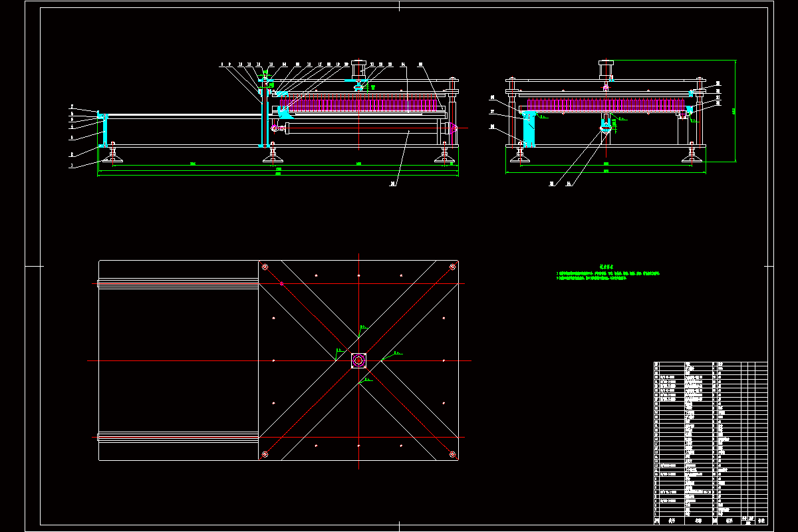798x532 pixels.
Task: Select the top-right corner bolt circle in plan view
Action: (x=452, y=267)
